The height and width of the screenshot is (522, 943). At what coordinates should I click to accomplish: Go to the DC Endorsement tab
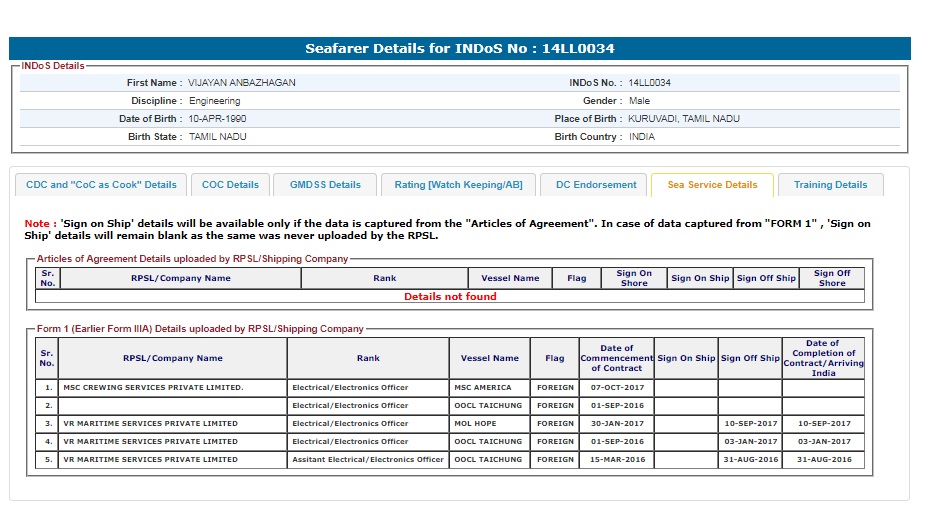[x=596, y=185]
